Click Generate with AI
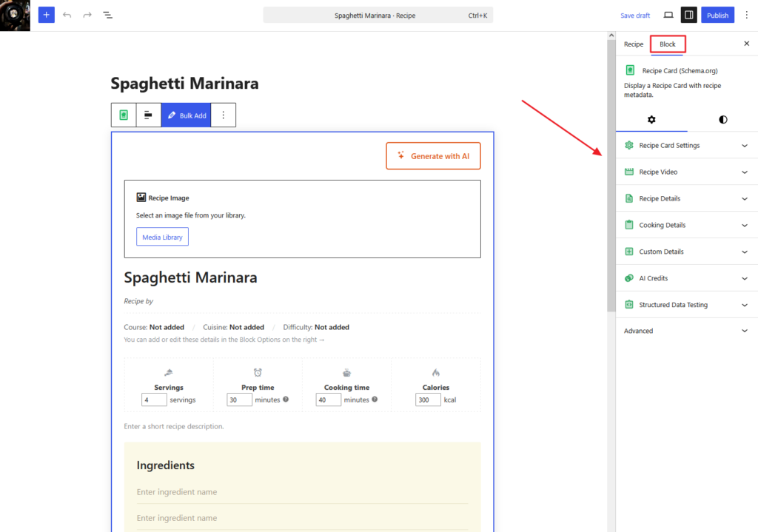Screen dimensions: 758x532 coord(433,155)
